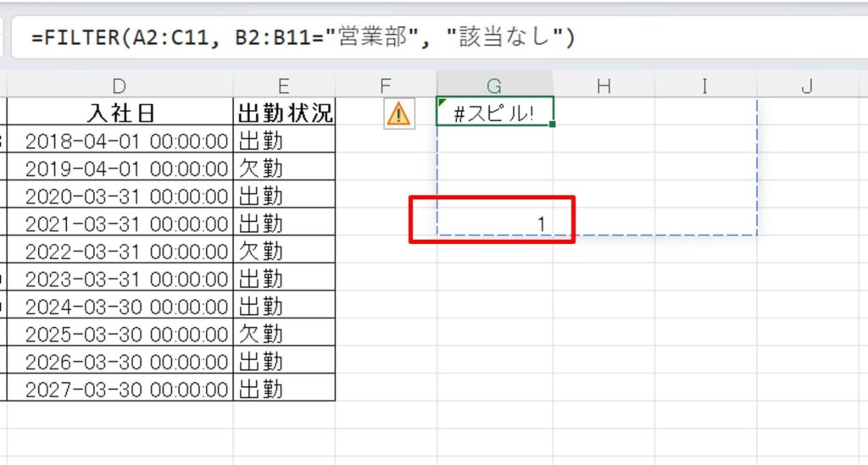Select cell with date 2026-03-30 00:00:00
The height and width of the screenshot is (465, 868).
120,361
